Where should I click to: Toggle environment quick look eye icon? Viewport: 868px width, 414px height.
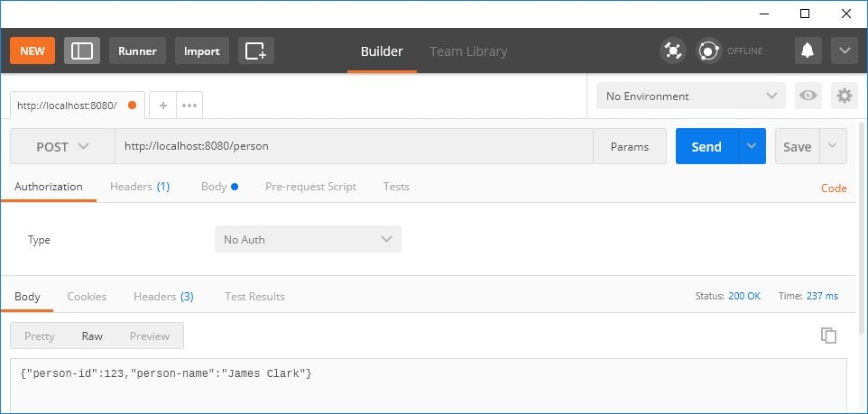[808, 96]
